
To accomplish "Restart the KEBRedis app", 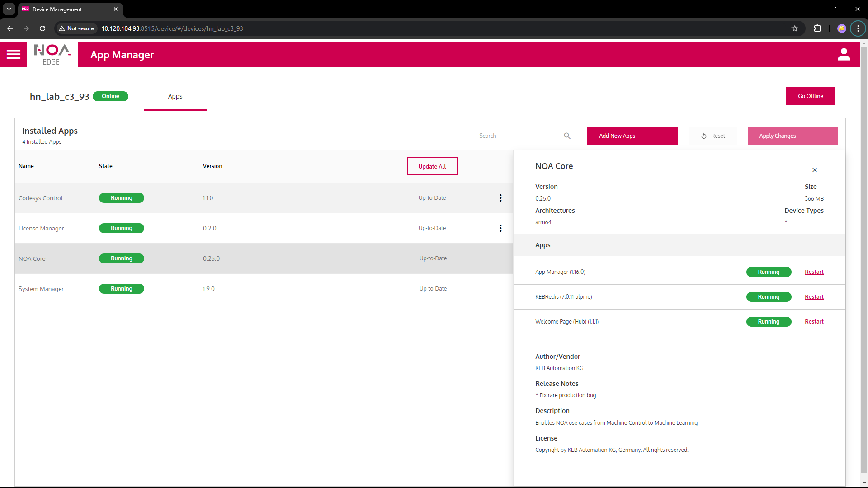I will pos(814,297).
